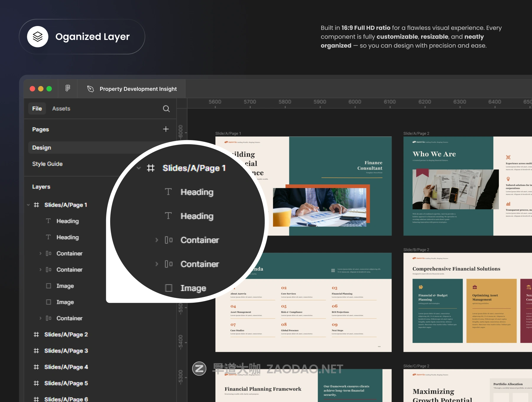Select the second Image layer
Viewport: 532px width, 402px height.
pyautogui.click(x=65, y=302)
